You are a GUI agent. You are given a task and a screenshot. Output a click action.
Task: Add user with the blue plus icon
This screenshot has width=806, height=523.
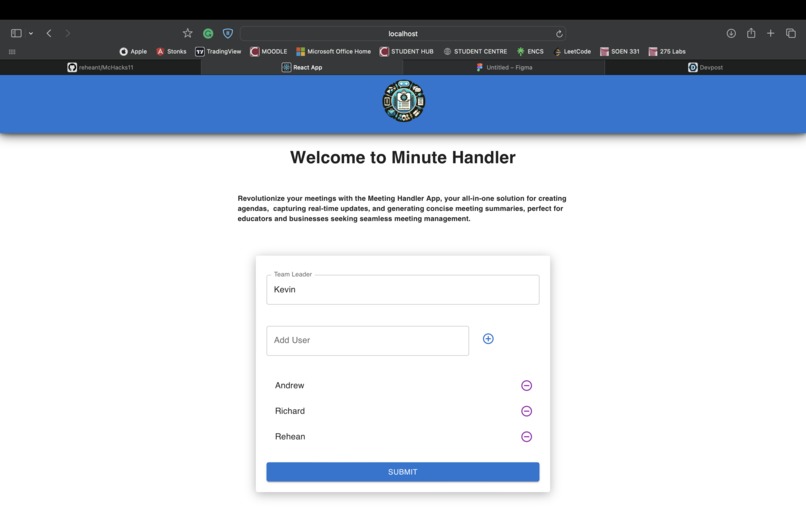pyautogui.click(x=488, y=338)
